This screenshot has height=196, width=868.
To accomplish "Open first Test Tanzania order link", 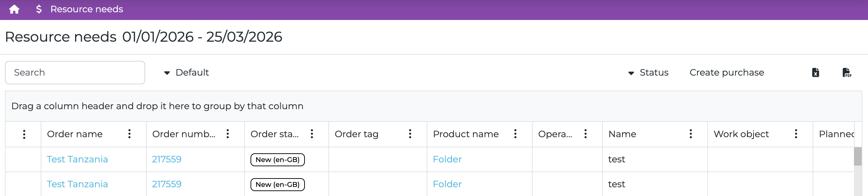I will click(77, 159).
